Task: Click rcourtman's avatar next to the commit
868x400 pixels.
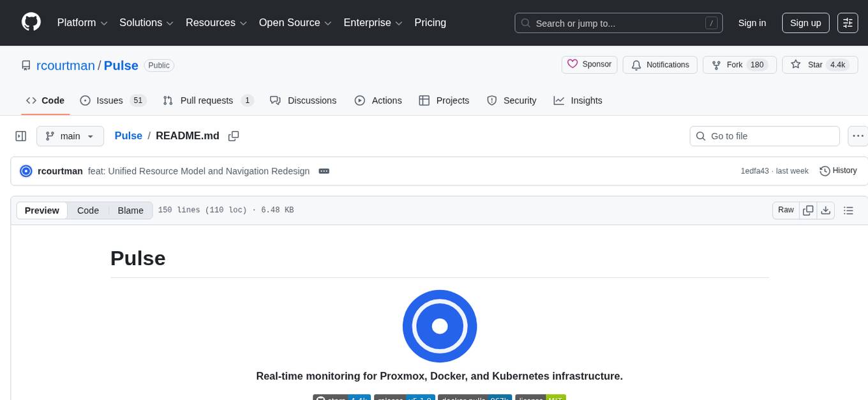Action: [x=26, y=171]
